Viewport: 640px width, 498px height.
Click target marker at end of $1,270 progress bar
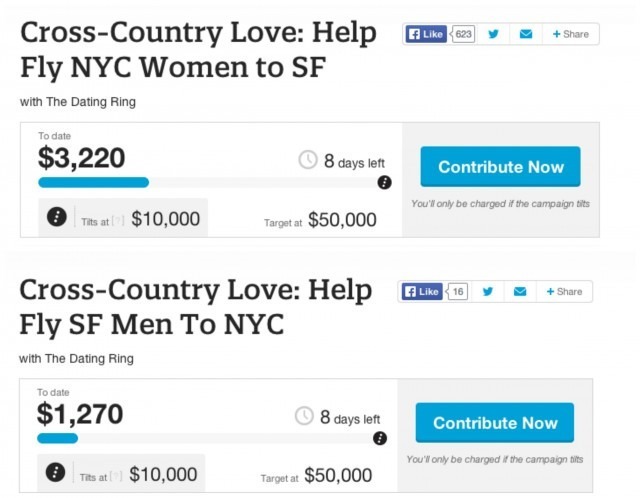click(380, 438)
